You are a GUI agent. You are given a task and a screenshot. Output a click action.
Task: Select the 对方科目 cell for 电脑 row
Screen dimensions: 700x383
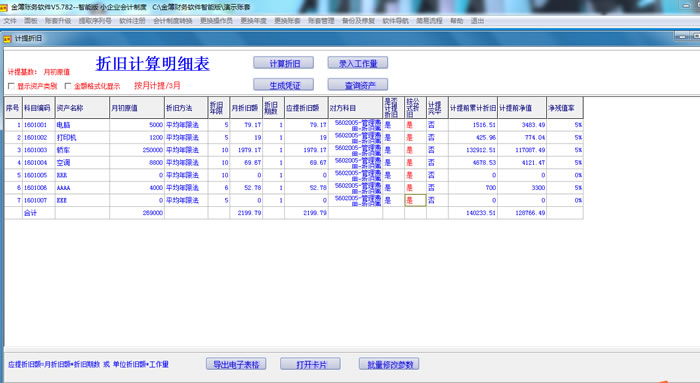tap(355, 125)
